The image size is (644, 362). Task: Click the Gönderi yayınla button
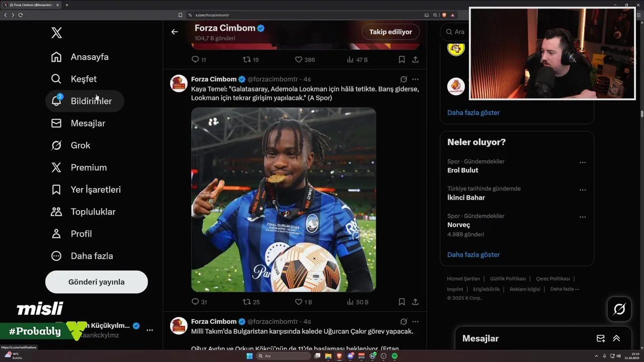point(97,282)
